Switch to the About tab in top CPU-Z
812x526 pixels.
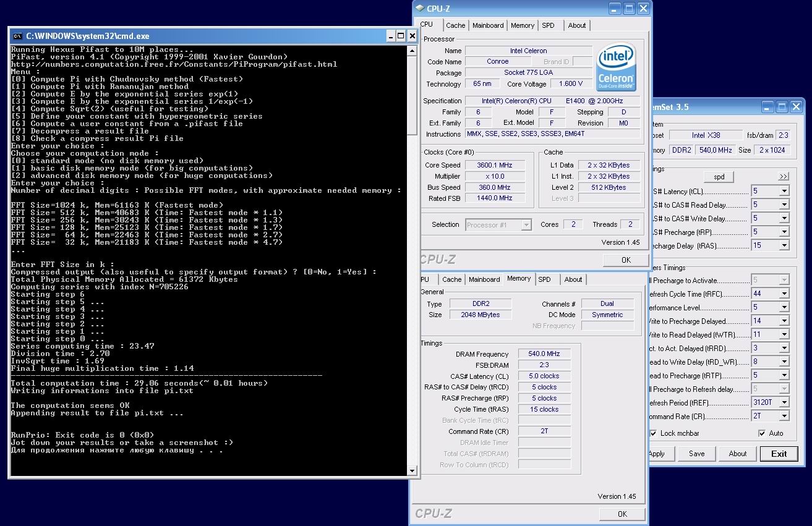click(x=577, y=25)
